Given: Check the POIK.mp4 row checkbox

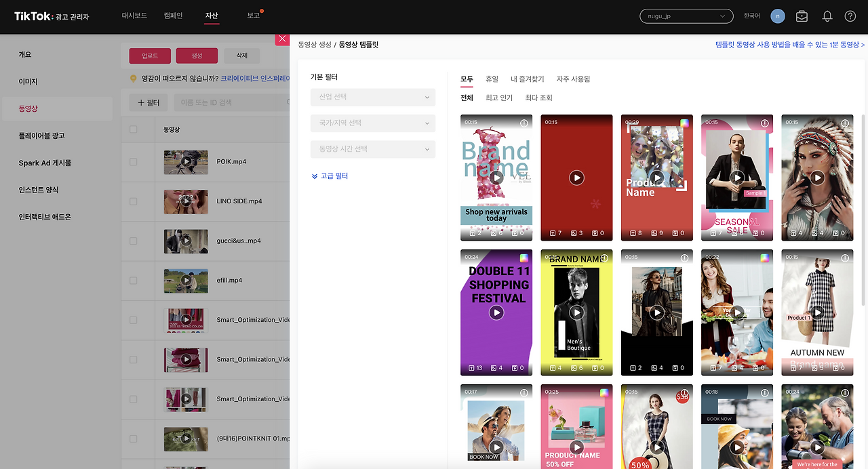Looking at the screenshot, I should coord(133,162).
